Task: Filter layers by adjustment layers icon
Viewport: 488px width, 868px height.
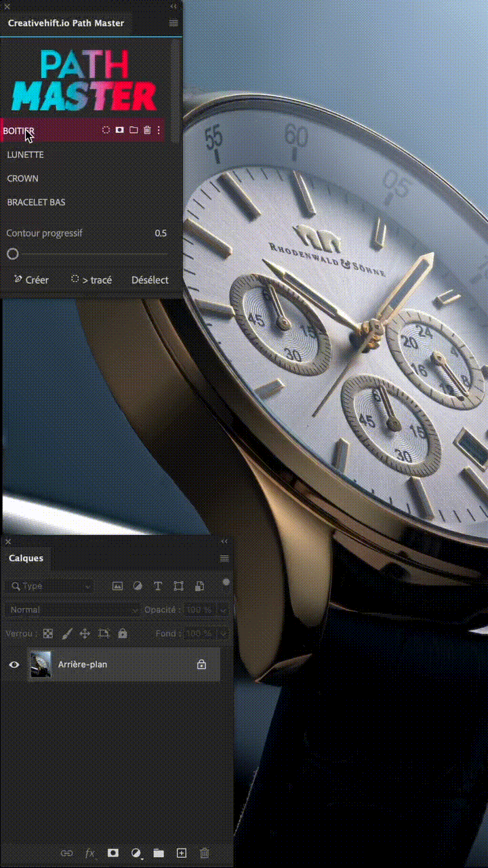Action: coord(138,586)
